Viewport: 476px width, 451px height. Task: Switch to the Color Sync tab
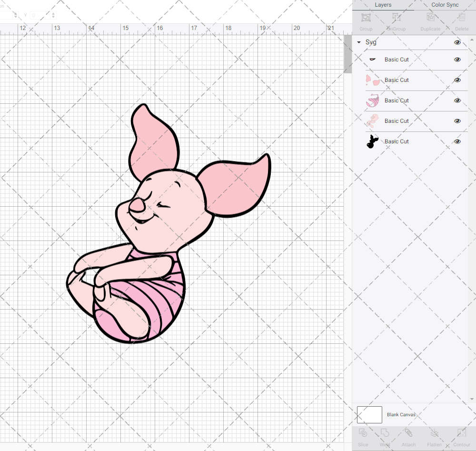click(x=445, y=5)
